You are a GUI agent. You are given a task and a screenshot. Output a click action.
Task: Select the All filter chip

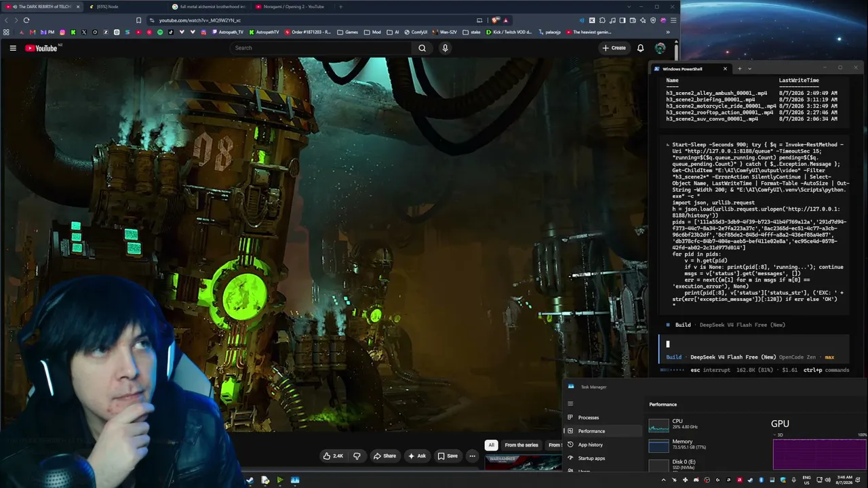tap(492, 445)
